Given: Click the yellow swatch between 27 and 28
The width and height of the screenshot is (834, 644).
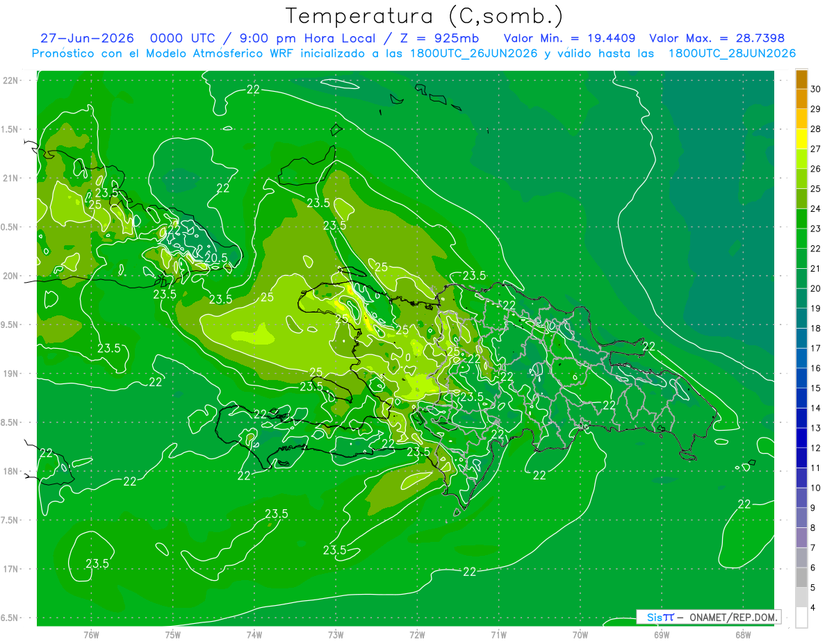Looking at the screenshot, I should [x=801, y=139].
